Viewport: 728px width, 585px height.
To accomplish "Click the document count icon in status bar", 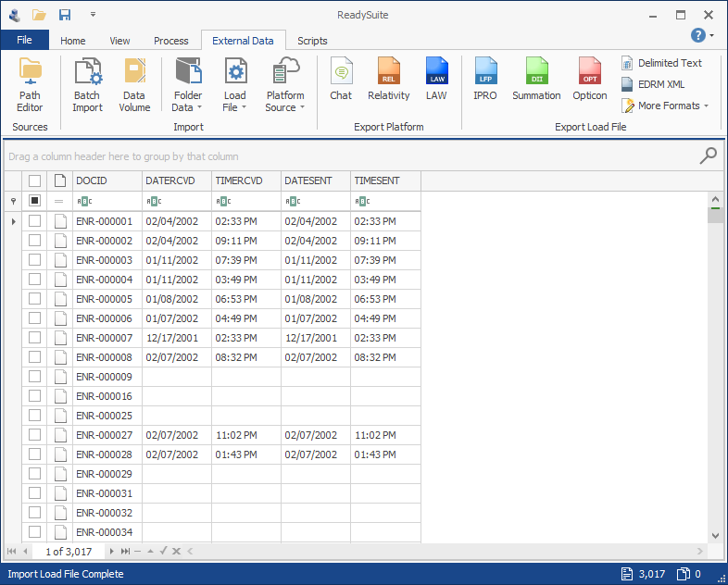I will pyautogui.click(x=627, y=574).
